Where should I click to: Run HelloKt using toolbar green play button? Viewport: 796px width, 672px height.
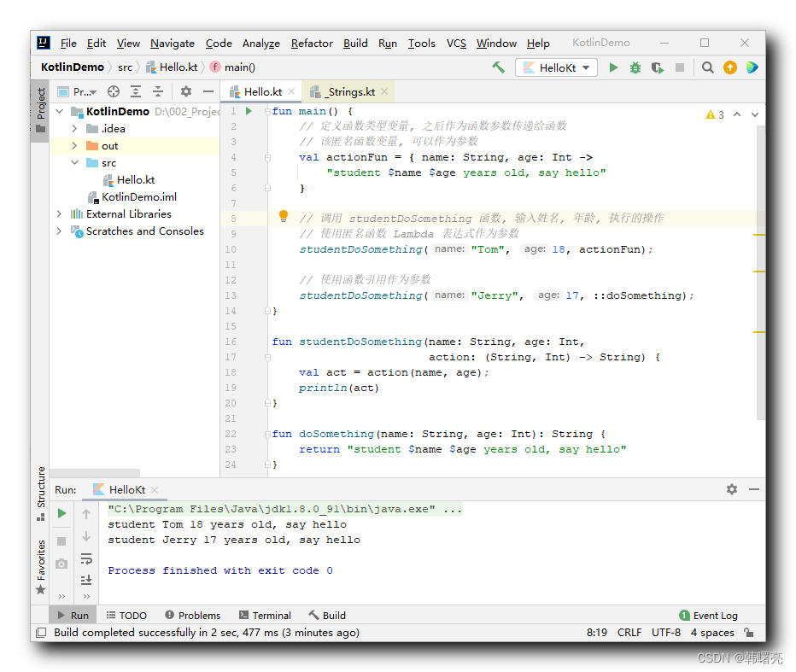[613, 67]
